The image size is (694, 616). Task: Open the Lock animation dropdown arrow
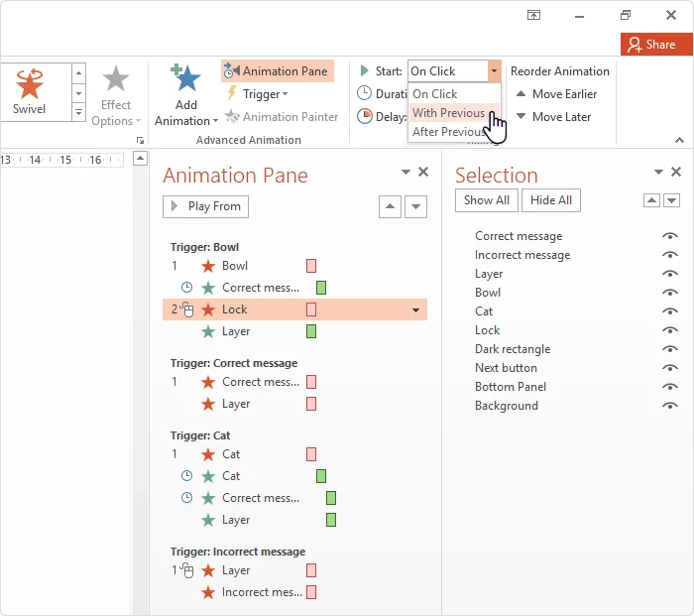coord(415,310)
